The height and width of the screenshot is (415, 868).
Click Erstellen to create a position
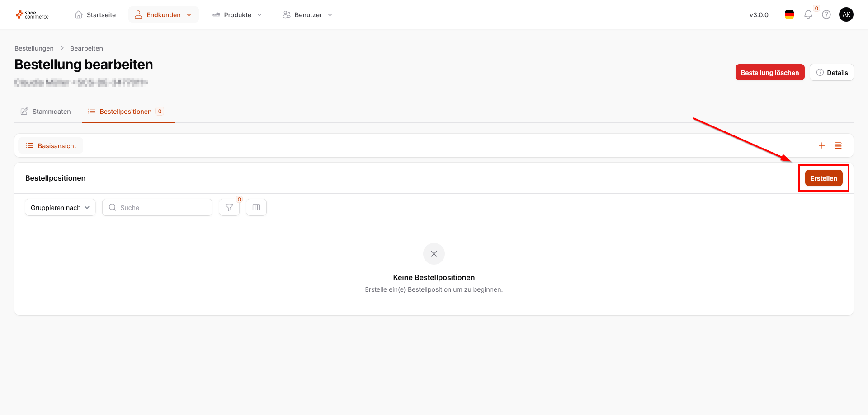[824, 178]
